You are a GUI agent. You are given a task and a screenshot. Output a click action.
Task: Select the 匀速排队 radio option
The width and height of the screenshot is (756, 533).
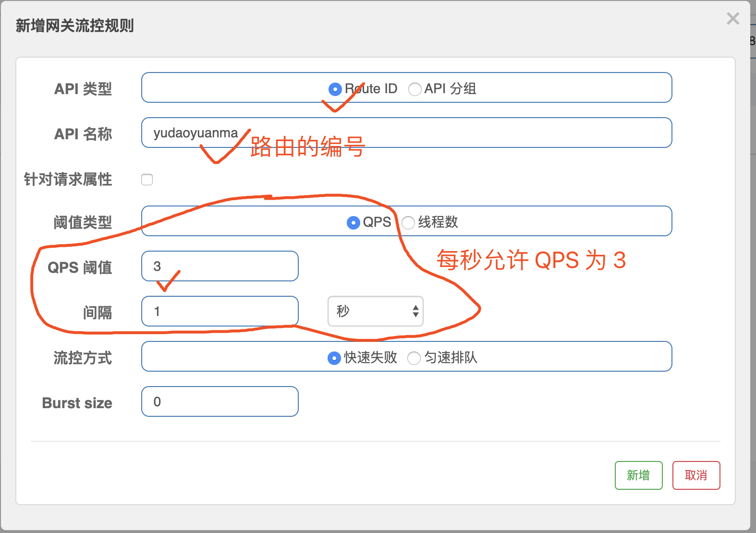coord(414,358)
